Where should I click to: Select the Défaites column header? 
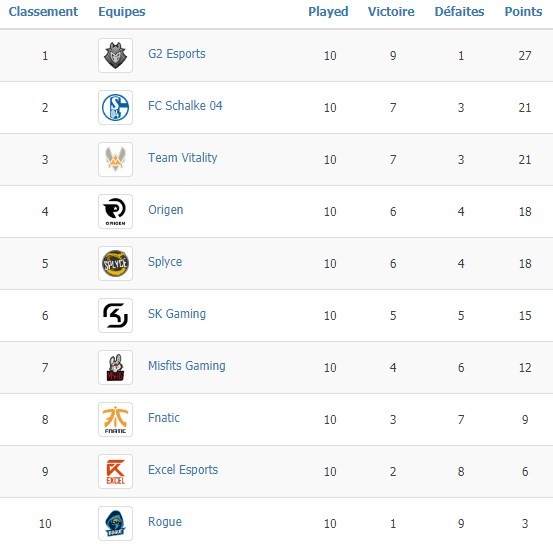click(459, 12)
